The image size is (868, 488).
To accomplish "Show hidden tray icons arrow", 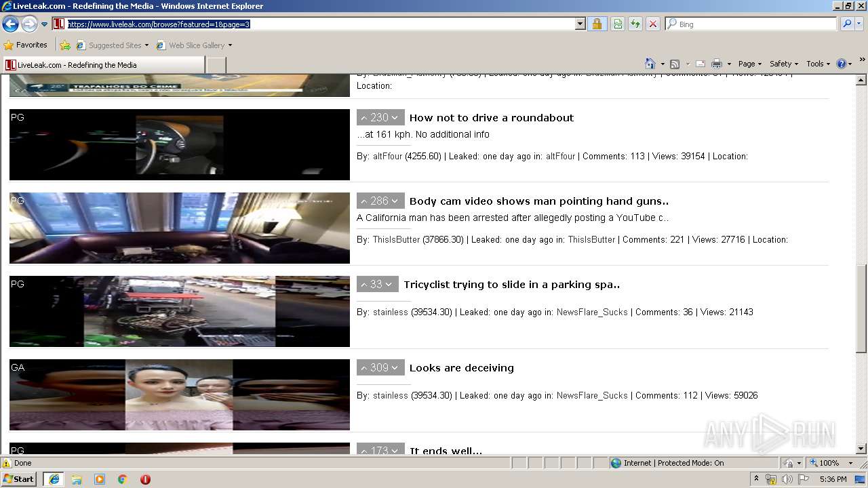I will click(756, 479).
